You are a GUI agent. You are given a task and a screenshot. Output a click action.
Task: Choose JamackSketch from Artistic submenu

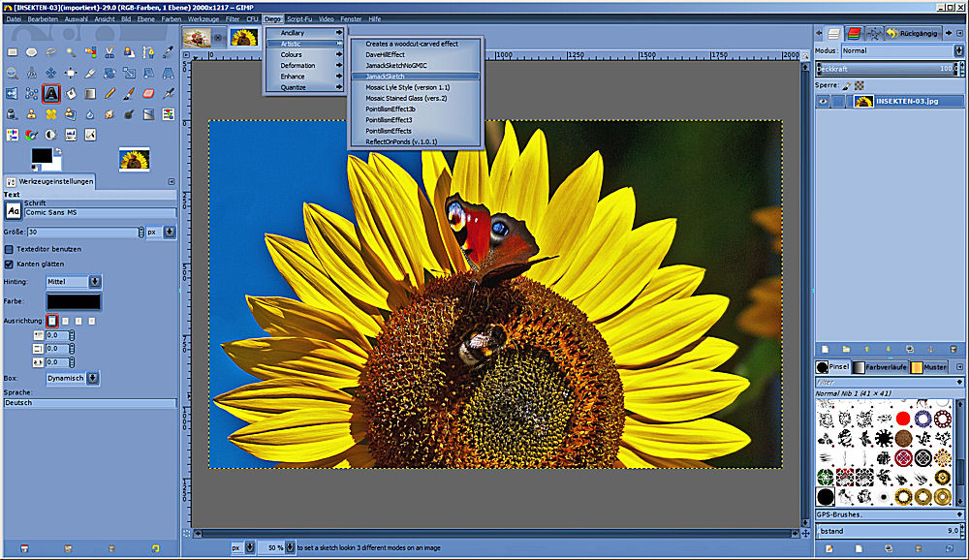tap(416, 77)
